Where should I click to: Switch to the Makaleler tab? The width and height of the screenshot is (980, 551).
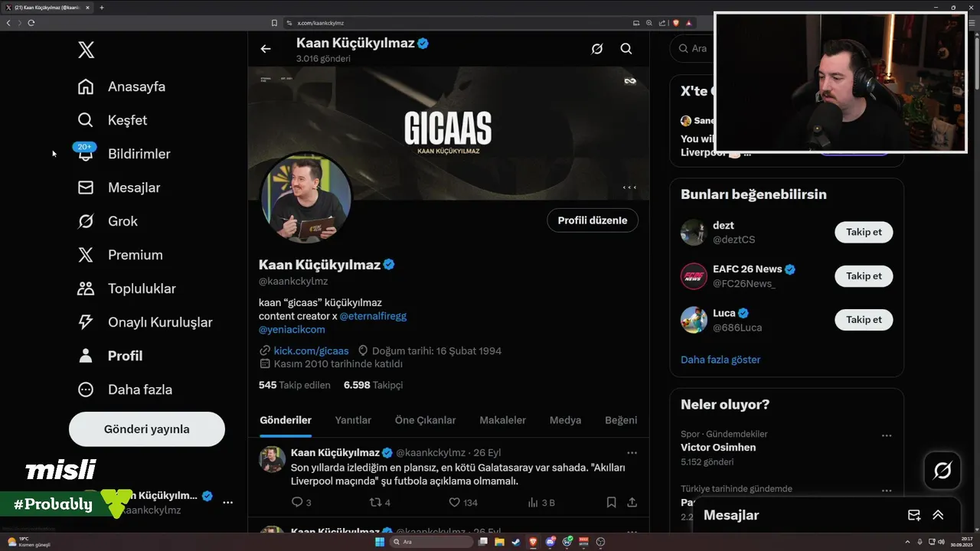click(502, 420)
